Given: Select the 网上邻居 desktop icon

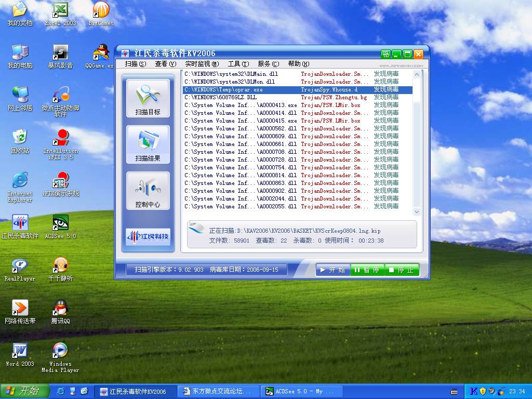Looking at the screenshot, I should 20,99.
